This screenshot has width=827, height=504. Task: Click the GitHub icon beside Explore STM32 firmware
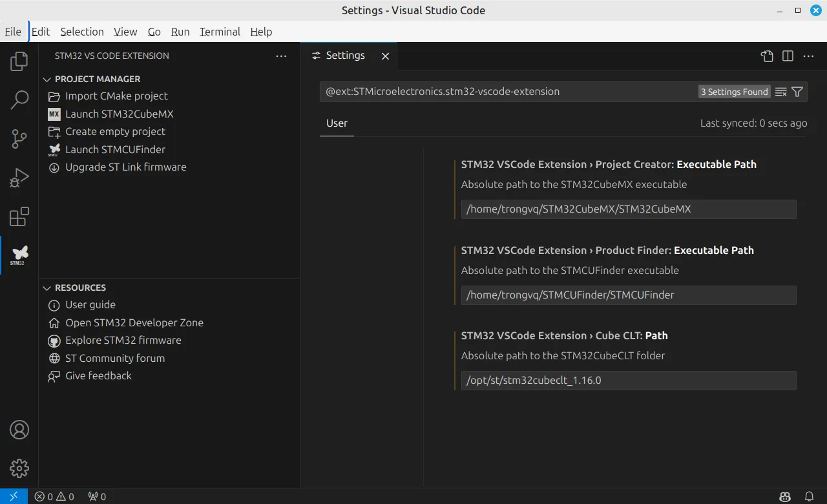tap(54, 341)
